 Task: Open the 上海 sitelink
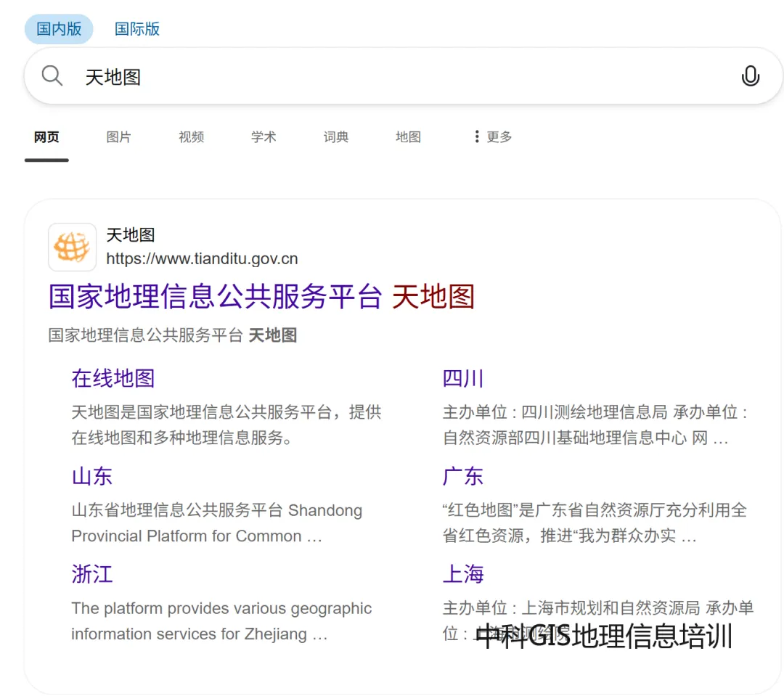pyautogui.click(x=463, y=574)
